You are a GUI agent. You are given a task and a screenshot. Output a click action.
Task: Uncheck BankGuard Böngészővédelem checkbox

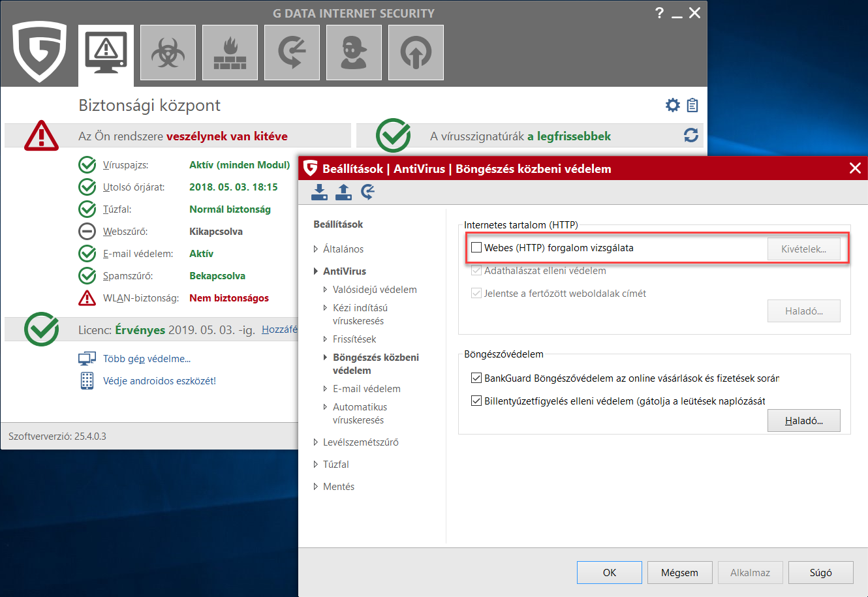(476, 378)
